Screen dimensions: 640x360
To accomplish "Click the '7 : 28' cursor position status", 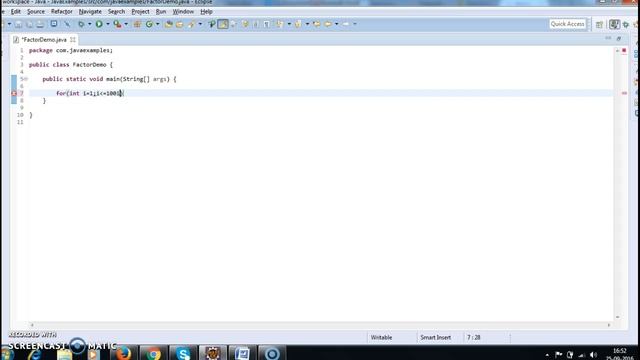I will tap(473, 338).
